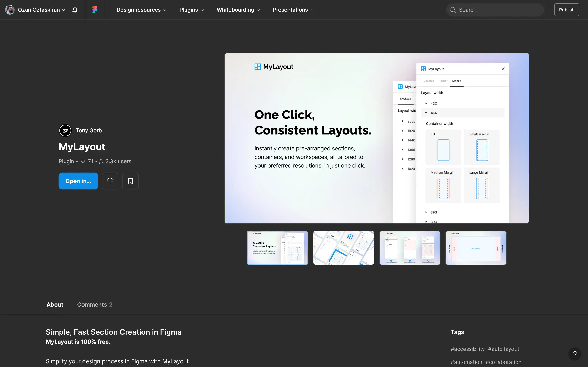The width and height of the screenshot is (588, 367).
Task: Switch to the Comments tab
Action: pyautogui.click(x=95, y=305)
